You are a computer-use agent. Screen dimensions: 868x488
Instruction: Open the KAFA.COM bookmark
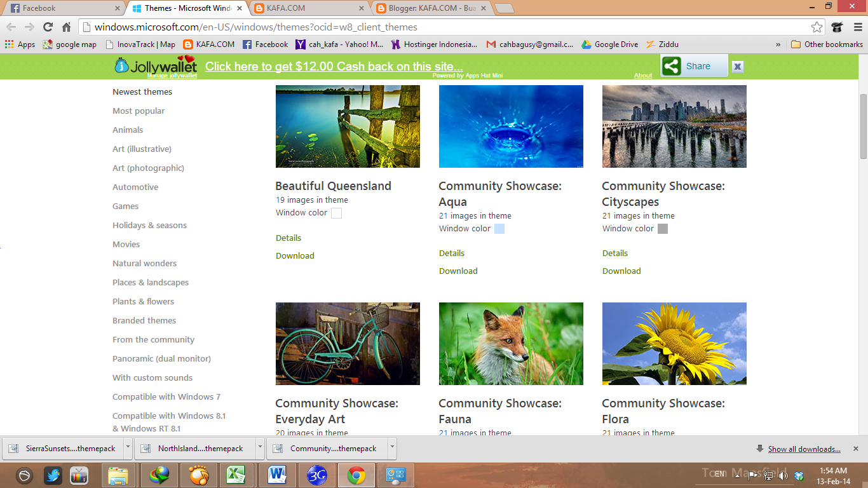[209, 44]
